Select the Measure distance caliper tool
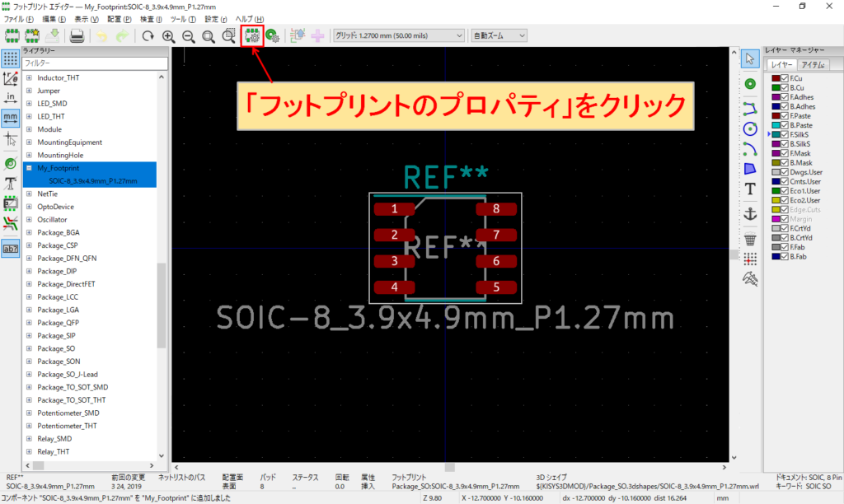Viewport: 844px width, 504px height. click(x=750, y=278)
